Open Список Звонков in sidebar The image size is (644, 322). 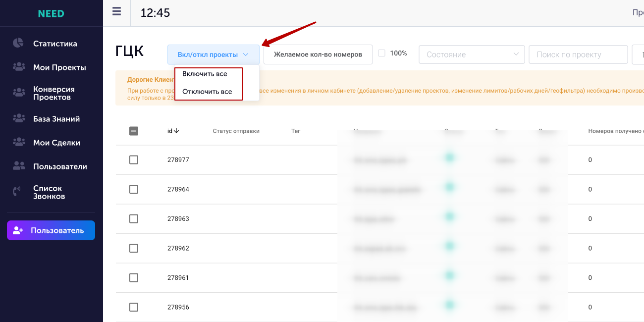(x=49, y=192)
